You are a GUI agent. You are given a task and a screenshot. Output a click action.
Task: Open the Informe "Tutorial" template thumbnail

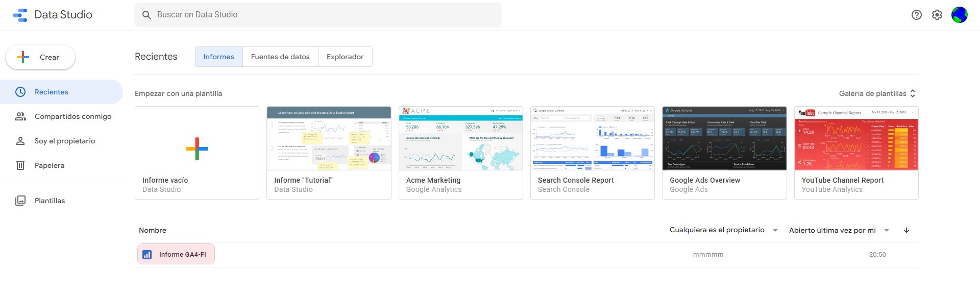tap(329, 138)
